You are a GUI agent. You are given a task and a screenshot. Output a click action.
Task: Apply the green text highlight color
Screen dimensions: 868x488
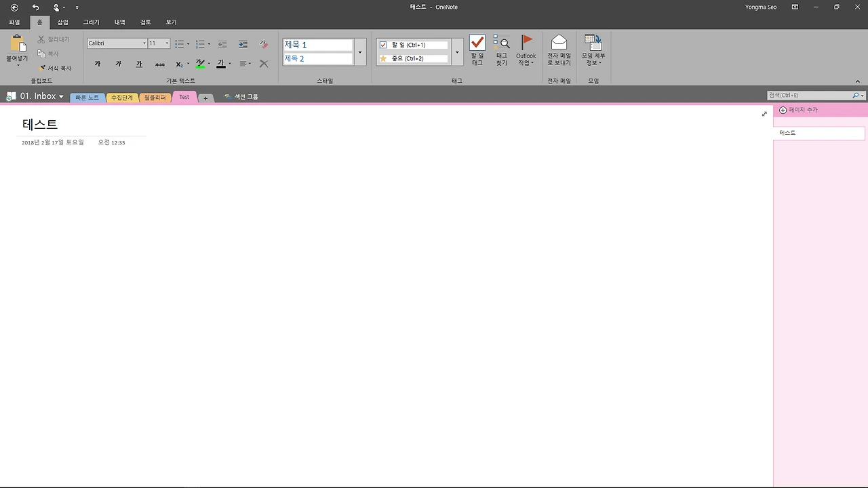click(x=200, y=64)
